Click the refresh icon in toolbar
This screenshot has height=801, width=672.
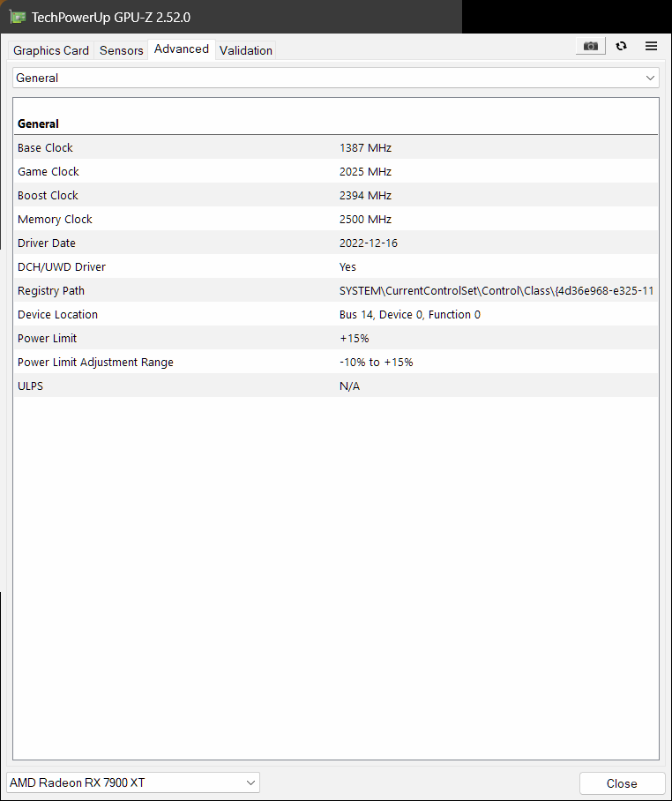point(622,47)
